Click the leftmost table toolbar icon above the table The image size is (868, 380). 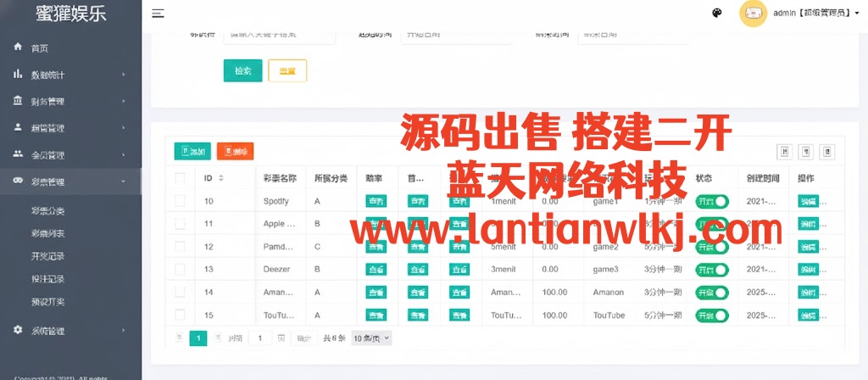(x=784, y=152)
